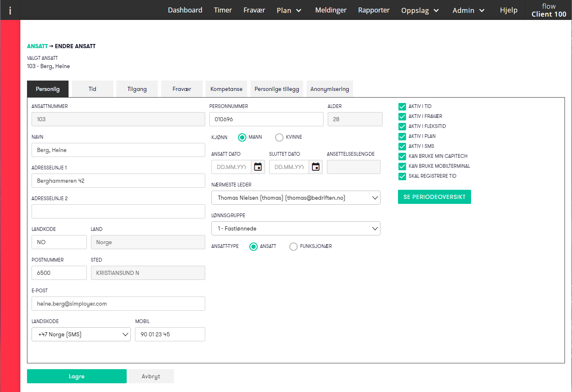Select the Ansatt employee type radio button
This screenshot has height=392, width=572.
(253, 246)
